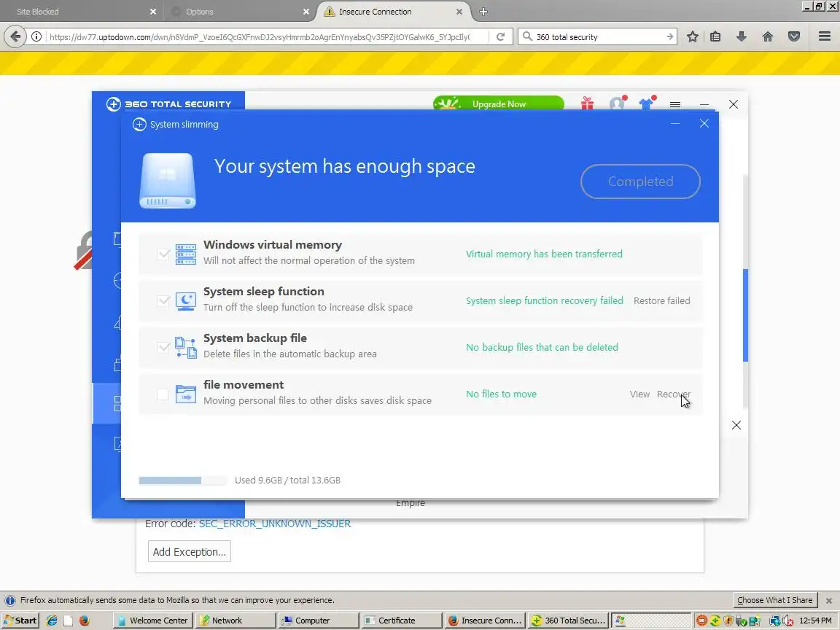Toggle System backup file checkbox
This screenshot has height=630, width=840.
(x=163, y=347)
